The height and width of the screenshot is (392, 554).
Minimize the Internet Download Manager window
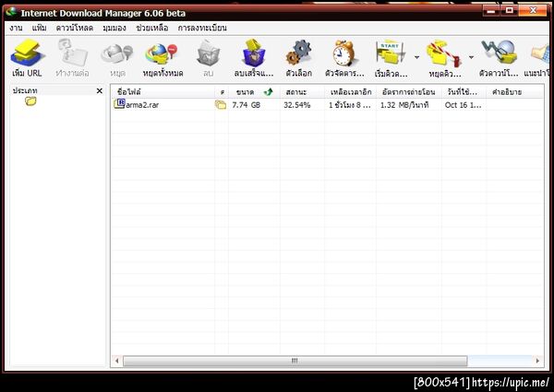coord(491,11)
